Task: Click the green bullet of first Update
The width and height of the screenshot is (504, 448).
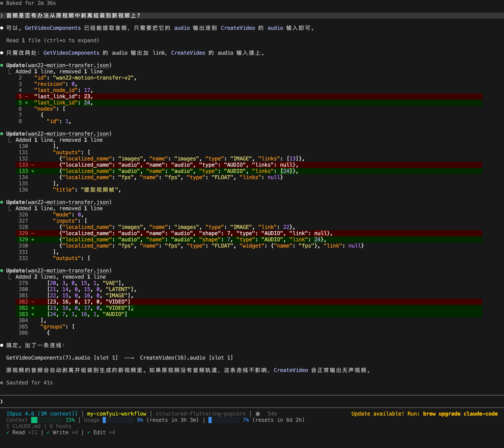Action: click(x=2, y=65)
